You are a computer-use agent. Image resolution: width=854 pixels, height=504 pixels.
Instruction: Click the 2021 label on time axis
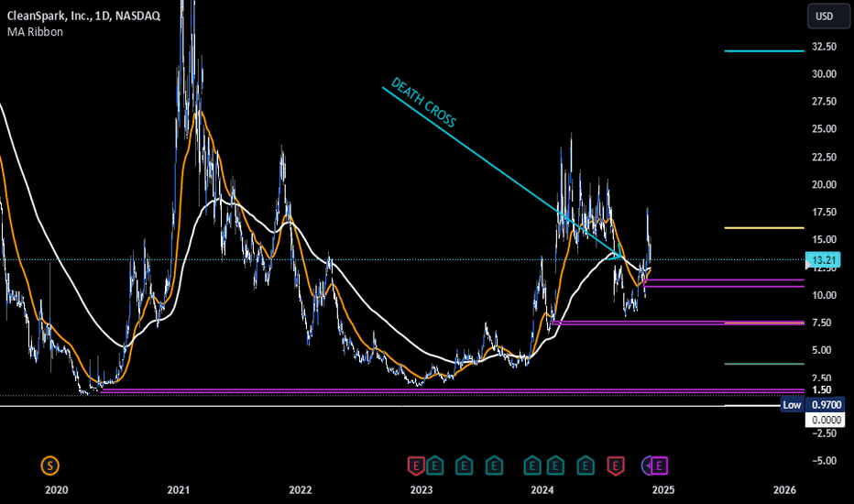click(x=179, y=490)
